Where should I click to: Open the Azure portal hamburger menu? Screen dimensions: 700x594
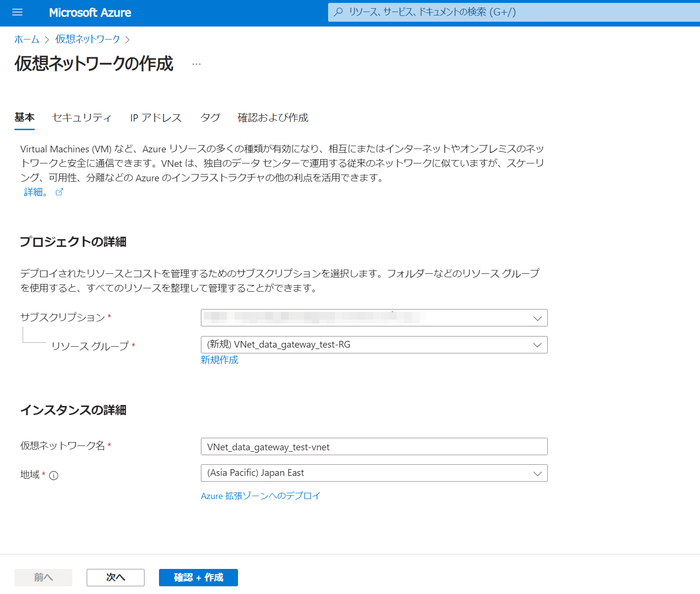(17, 13)
